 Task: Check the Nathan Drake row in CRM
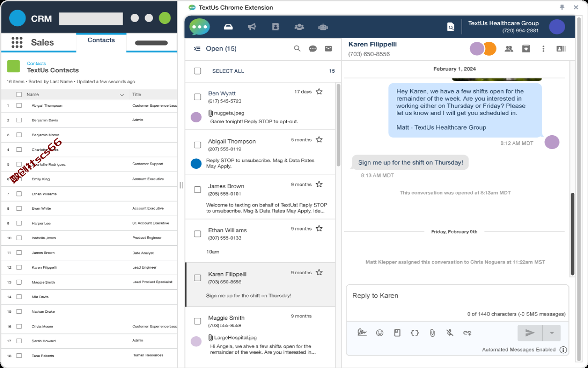click(x=19, y=311)
